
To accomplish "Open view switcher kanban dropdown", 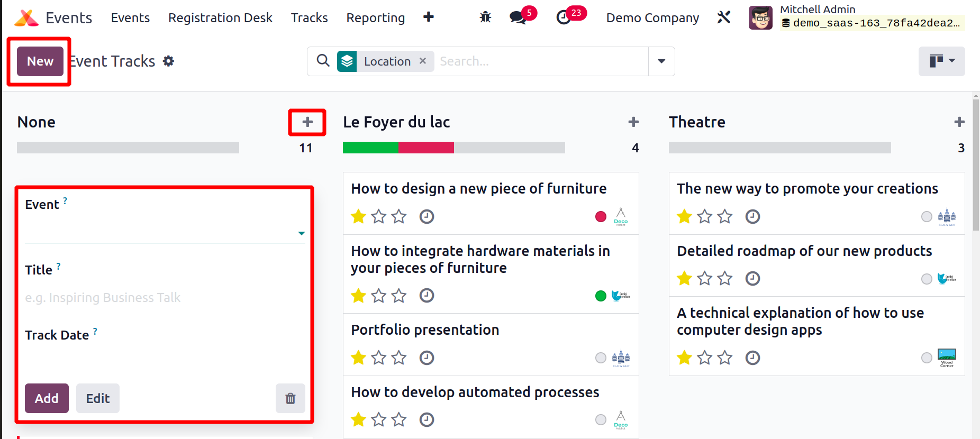I will [x=942, y=61].
